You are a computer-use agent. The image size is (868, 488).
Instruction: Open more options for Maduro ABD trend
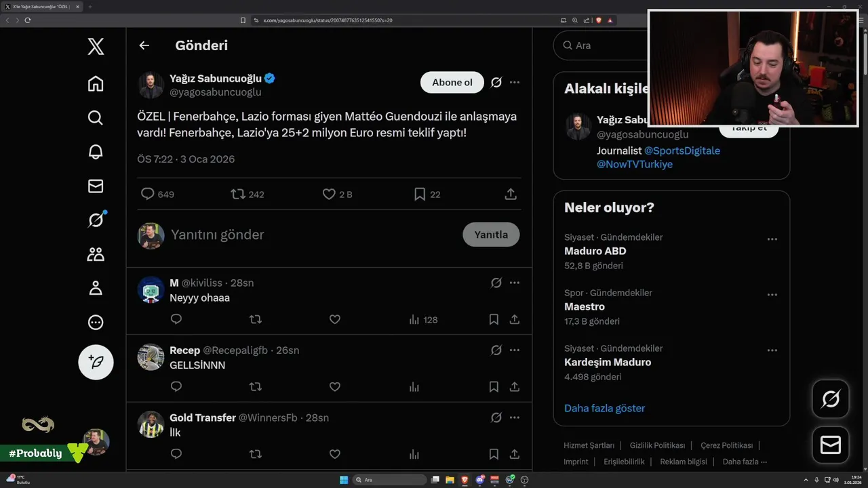(x=772, y=239)
